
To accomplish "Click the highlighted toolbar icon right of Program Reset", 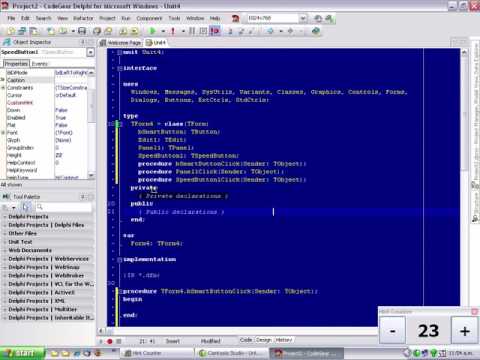I will 215,31.
